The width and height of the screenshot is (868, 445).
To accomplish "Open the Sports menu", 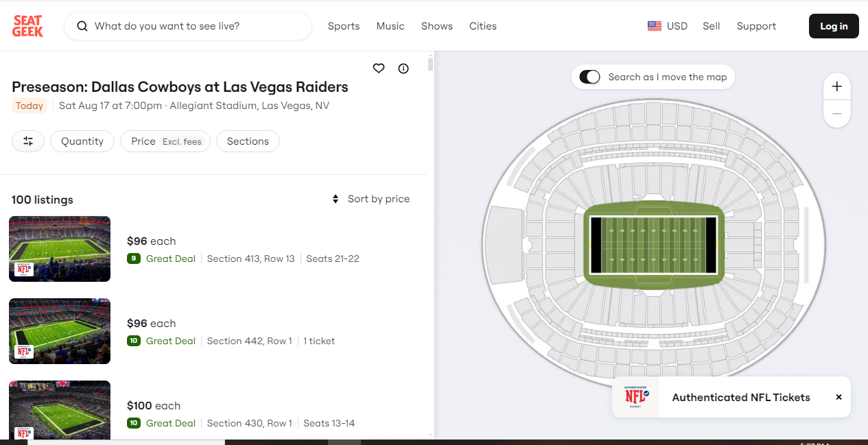I will click(344, 26).
